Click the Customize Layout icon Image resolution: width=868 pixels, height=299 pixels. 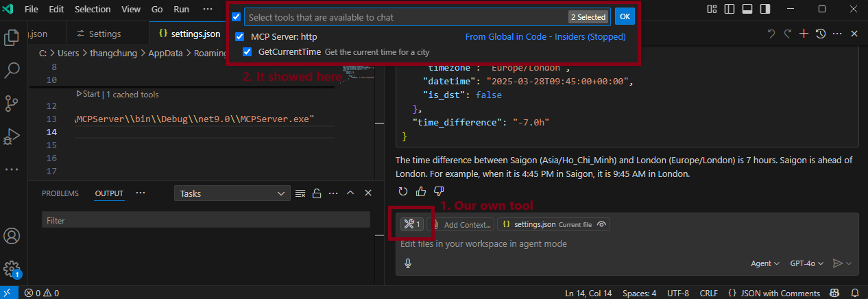tap(712, 9)
